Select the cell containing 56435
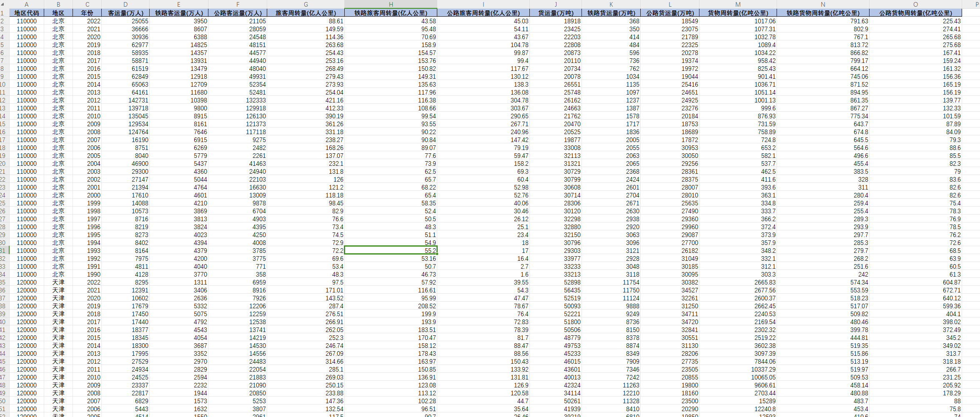This screenshot has width=980, height=417. click(556, 290)
